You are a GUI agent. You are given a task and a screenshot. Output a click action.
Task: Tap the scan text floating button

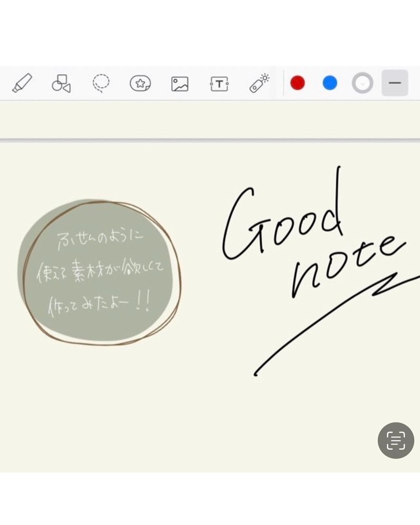coord(396,440)
